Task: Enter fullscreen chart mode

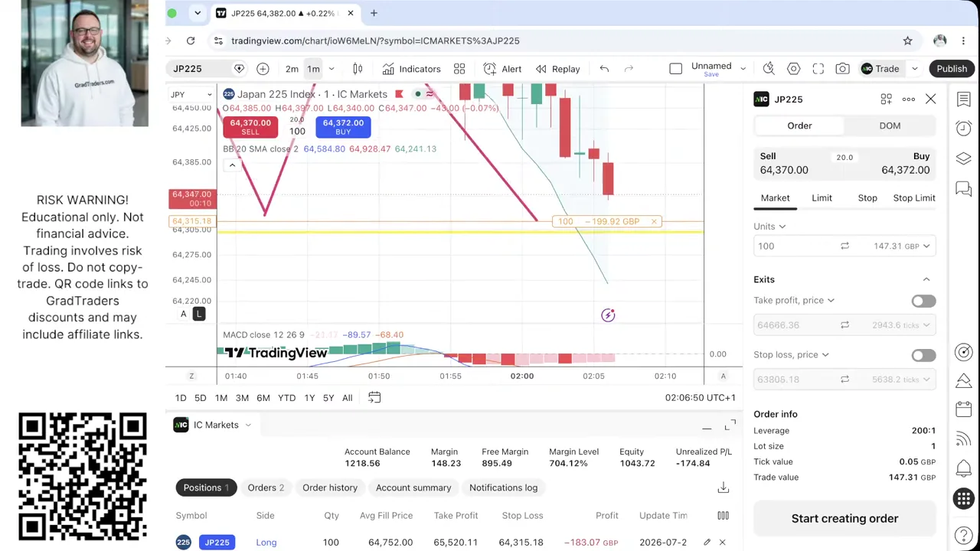Action: point(818,69)
